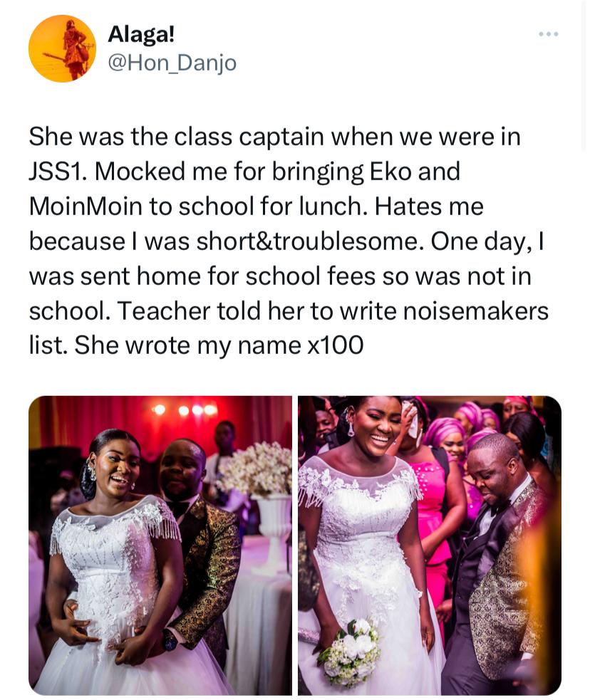Viewport: 590px width, 700px height.
Task: Click the tweet text beginning 'She was the class captain'
Action: point(289,241)
